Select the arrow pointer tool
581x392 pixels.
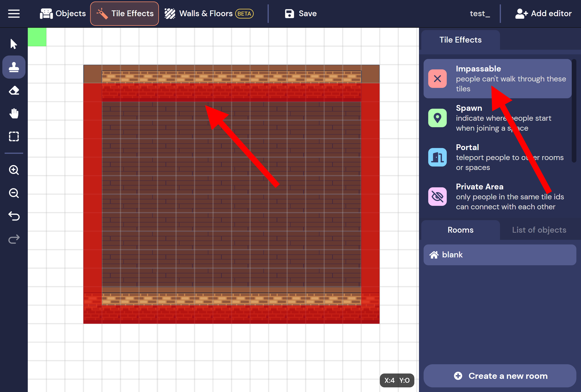(x=14, y=44)
